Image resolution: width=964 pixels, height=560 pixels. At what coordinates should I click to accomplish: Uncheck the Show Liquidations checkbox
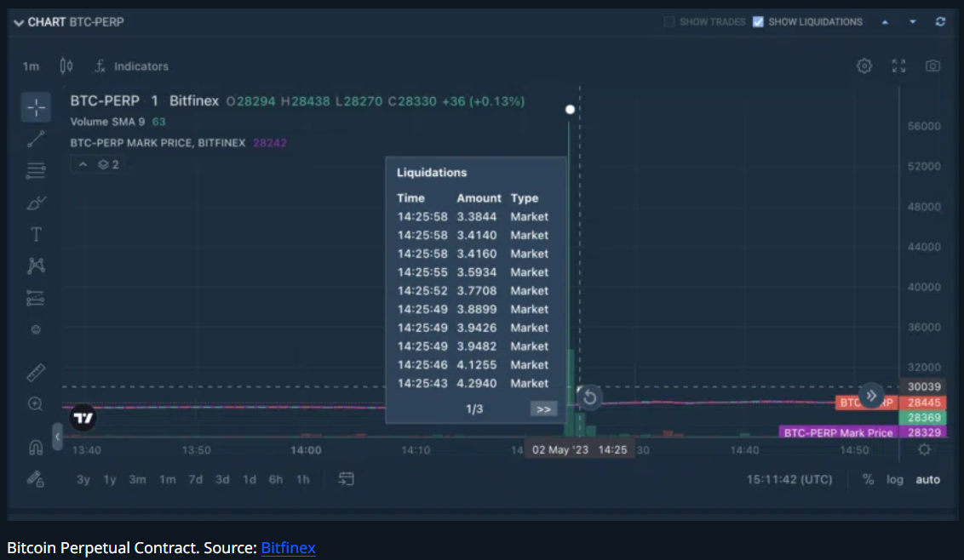(758, 22)
